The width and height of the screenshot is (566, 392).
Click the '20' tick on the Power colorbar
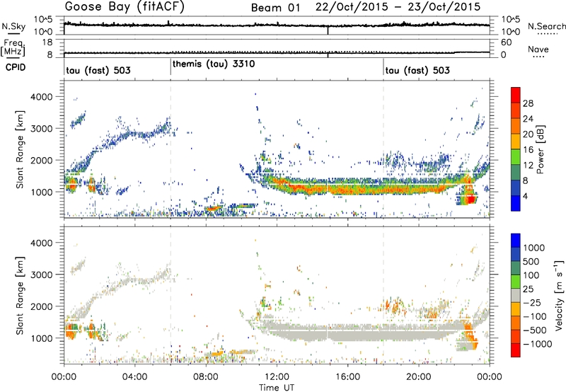[x=528, y=134]
